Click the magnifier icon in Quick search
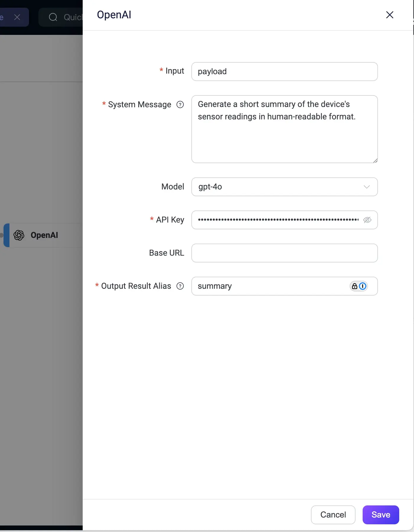This screenshot has height=532, width=414. [x=53, y=17]
